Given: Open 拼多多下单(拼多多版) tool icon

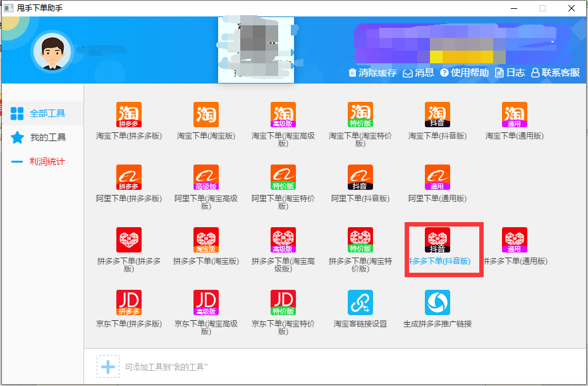Looking at the screenshot, I should tap(128, 240).
